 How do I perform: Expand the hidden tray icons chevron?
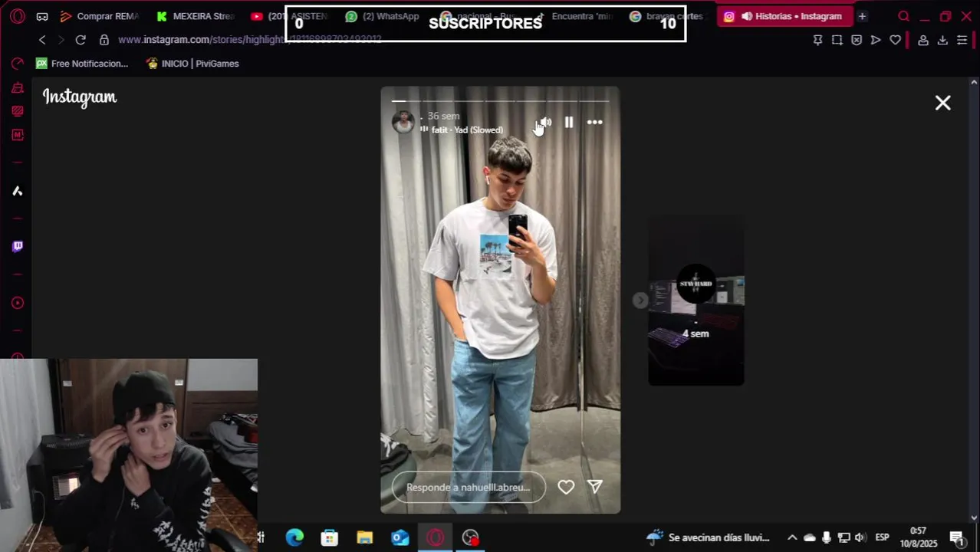[792, 537]
